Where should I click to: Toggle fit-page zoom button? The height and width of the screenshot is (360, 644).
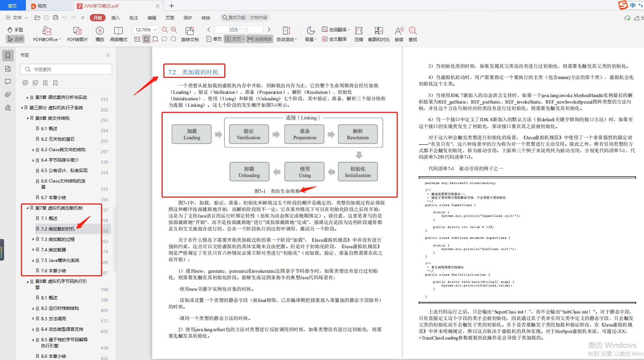[146, 39]
